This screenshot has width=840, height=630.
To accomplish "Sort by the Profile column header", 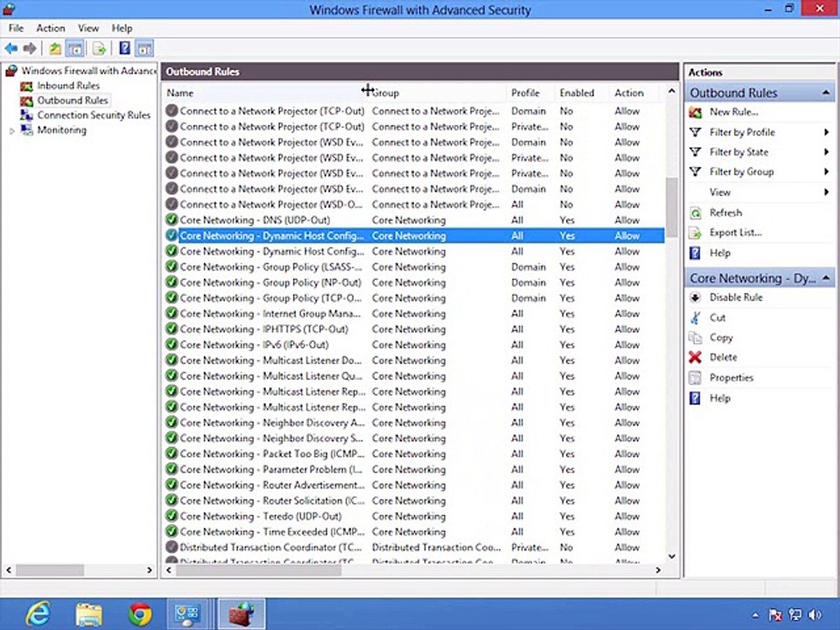I will tap(530, 94).
